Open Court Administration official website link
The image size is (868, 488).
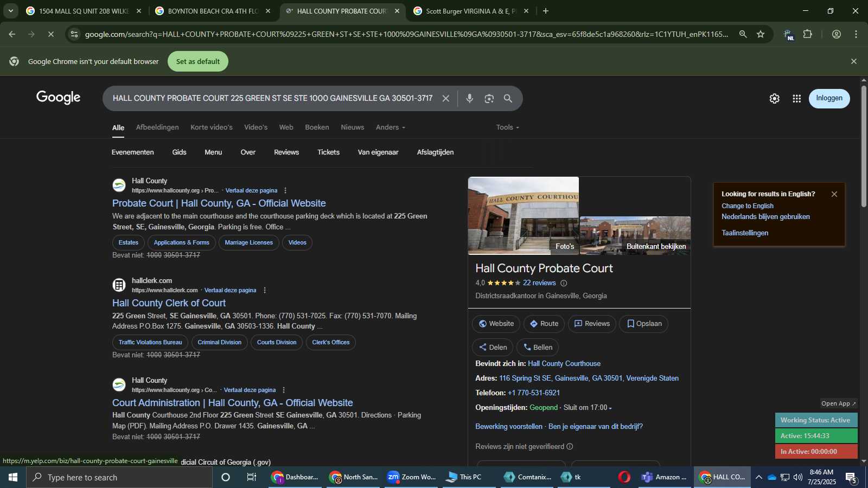[232, 403]
